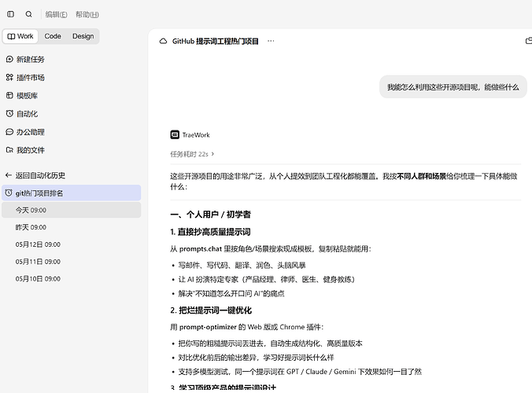532x393 pixels.
Task: Click bullet 解决"不知道怎么开口问 AI"的痛点
Action: 231,293
